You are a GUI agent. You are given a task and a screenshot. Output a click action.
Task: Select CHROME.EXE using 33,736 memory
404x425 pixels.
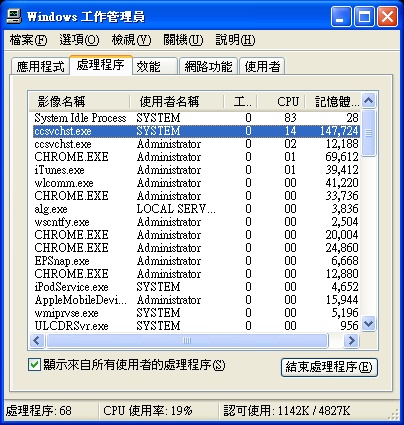(x=196, y=196)
